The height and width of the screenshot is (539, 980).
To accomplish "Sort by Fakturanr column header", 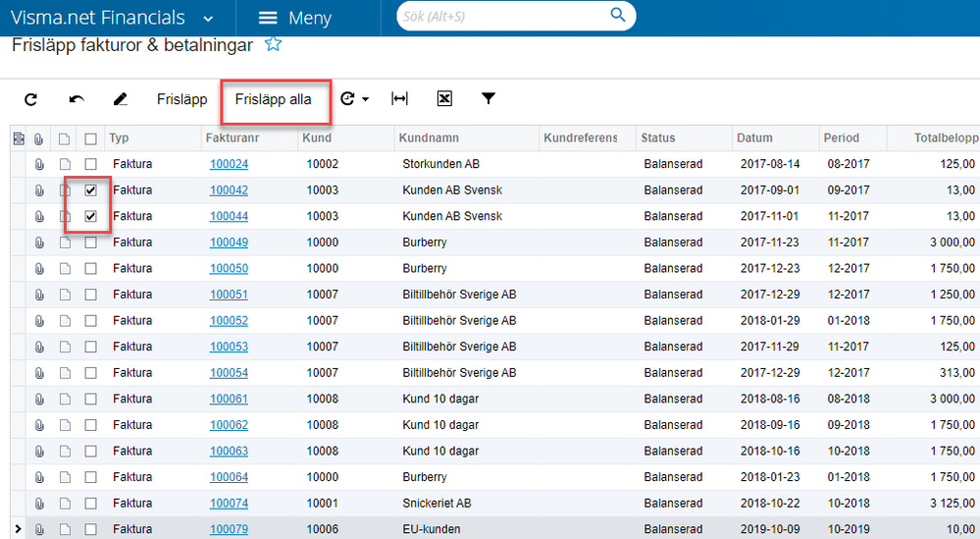I will [x=232, y=138].
